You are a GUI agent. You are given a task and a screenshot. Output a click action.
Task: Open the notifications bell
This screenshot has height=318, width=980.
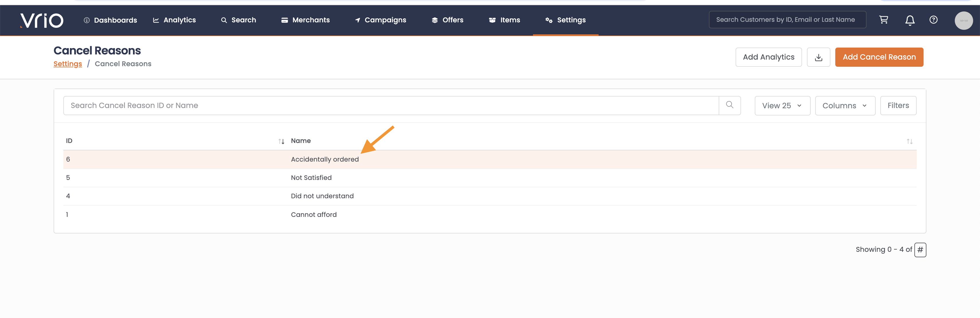click(x=910, y=20)
